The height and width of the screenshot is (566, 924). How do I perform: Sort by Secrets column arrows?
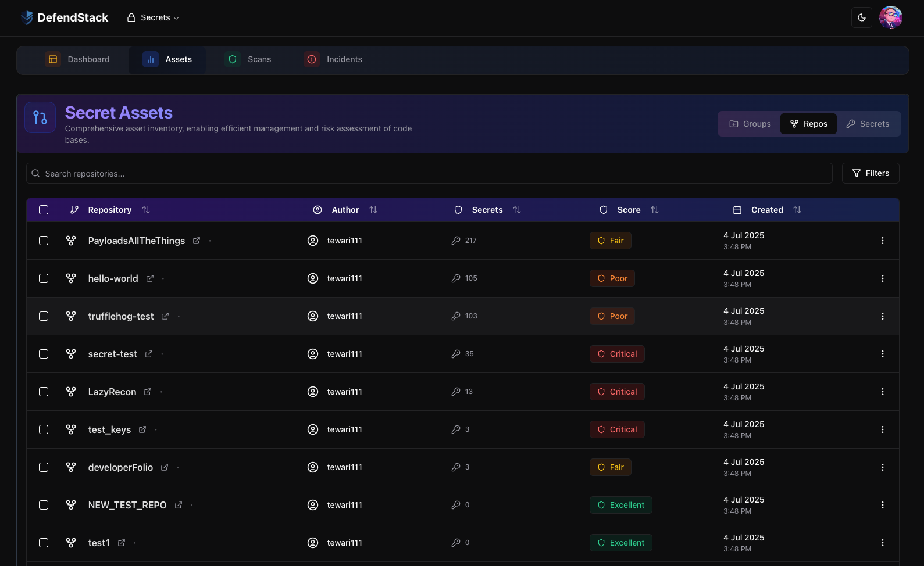(517, 210)
